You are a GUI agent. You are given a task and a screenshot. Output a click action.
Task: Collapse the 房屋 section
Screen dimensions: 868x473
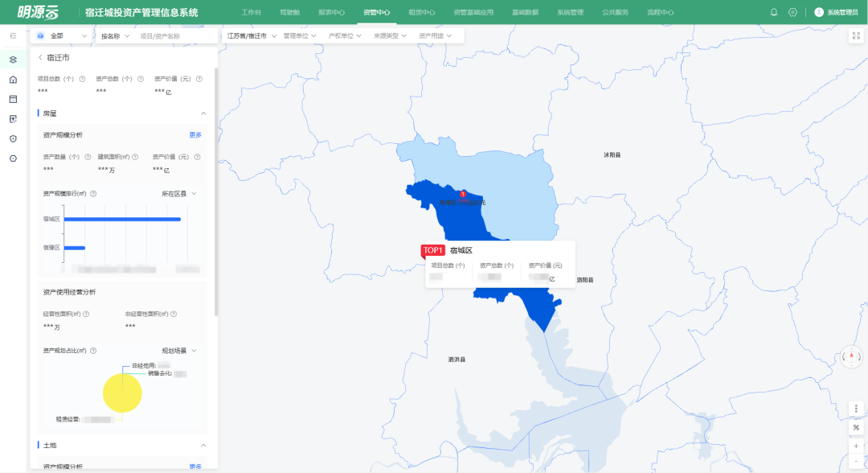point(203,113)
